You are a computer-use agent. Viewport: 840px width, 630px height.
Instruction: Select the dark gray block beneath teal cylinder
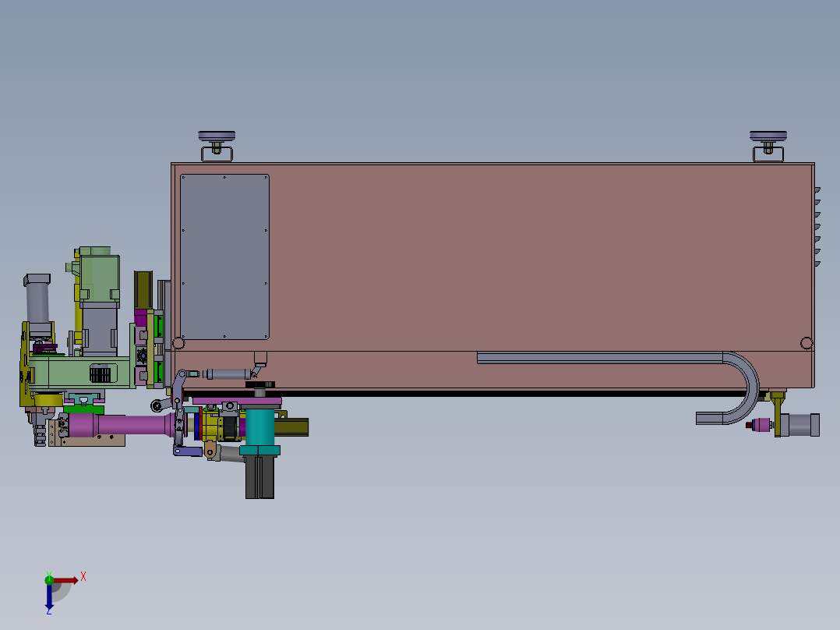coord(259,476)
